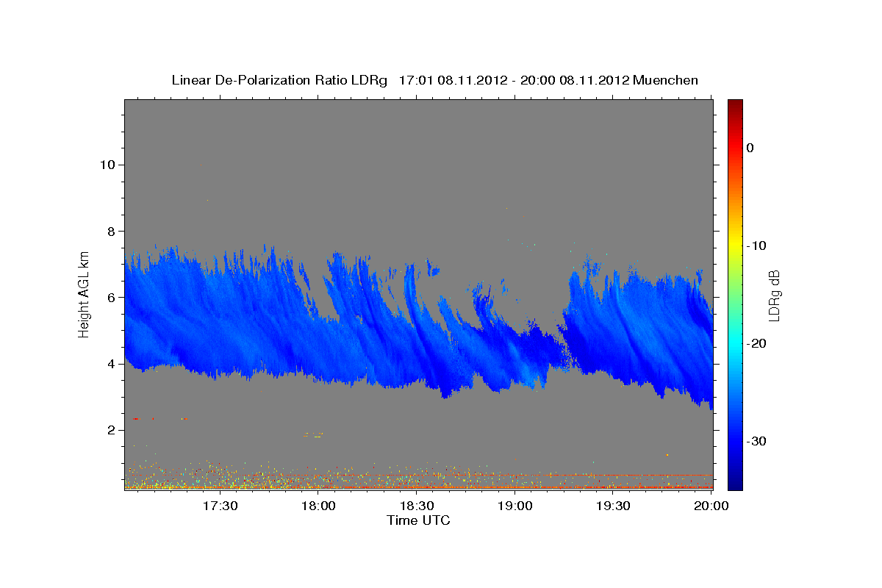Click the 20:00 time tick label
This screenshot has height=588, width=882.
point(711,506)
